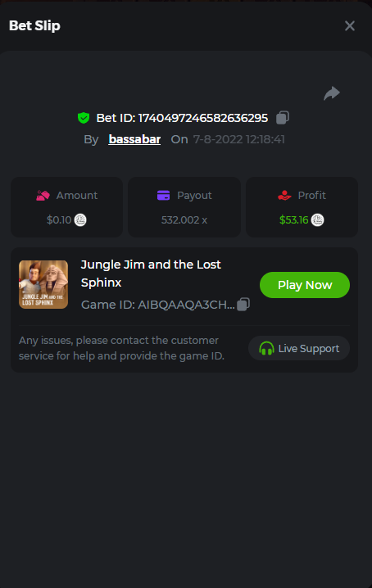372x588 pixels.
Task: Open Live Support chat
Action: pos(299,348)
